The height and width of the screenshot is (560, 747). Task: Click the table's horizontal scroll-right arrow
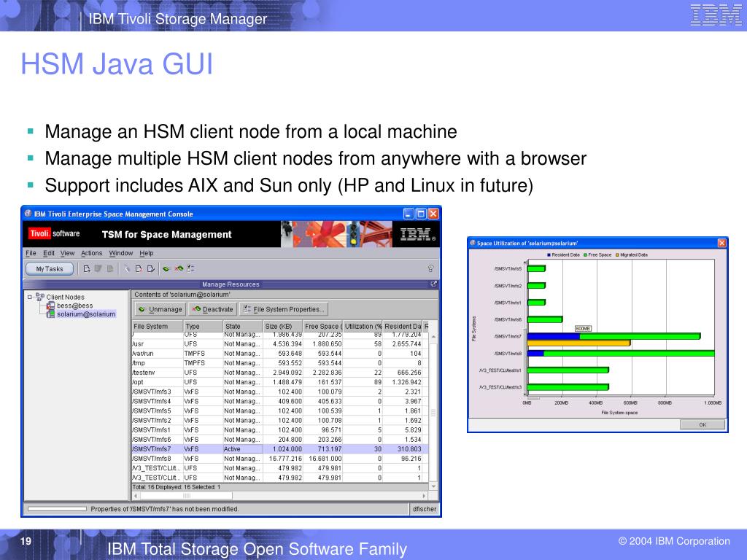coord(424,496)
